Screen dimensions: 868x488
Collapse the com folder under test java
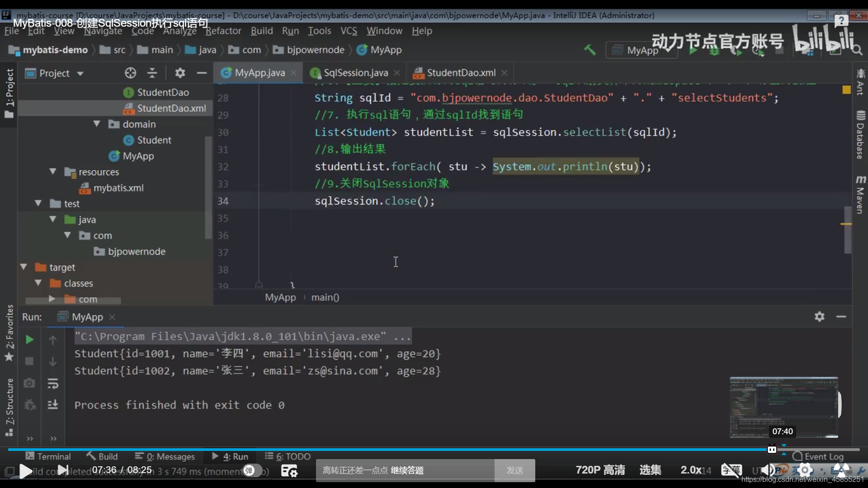(x=67, y=235)
